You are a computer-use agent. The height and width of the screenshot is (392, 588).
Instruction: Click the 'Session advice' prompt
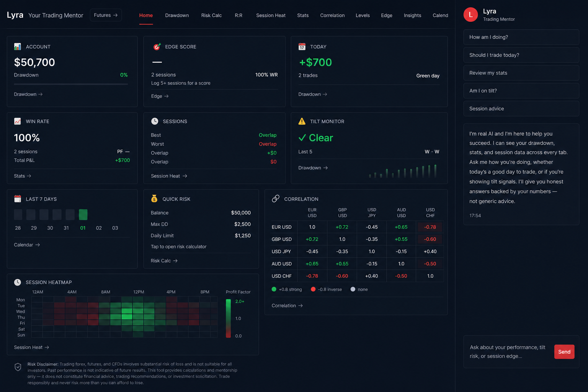521,109
